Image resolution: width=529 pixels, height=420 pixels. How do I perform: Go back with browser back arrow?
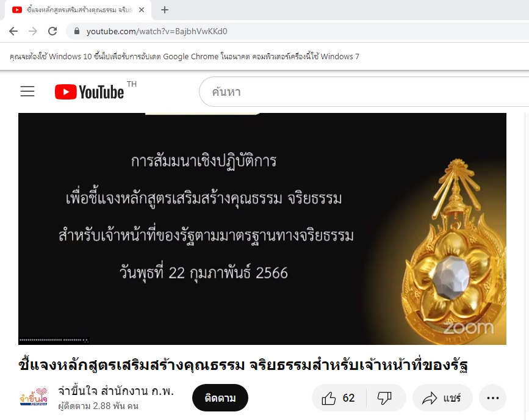point(13,31)
